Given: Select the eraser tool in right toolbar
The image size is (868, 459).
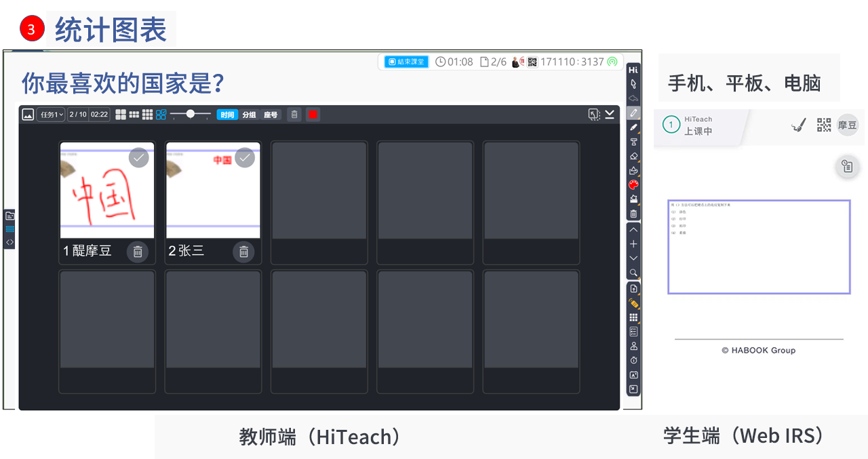Looking at the screenshot, I should tap(633, 156).
